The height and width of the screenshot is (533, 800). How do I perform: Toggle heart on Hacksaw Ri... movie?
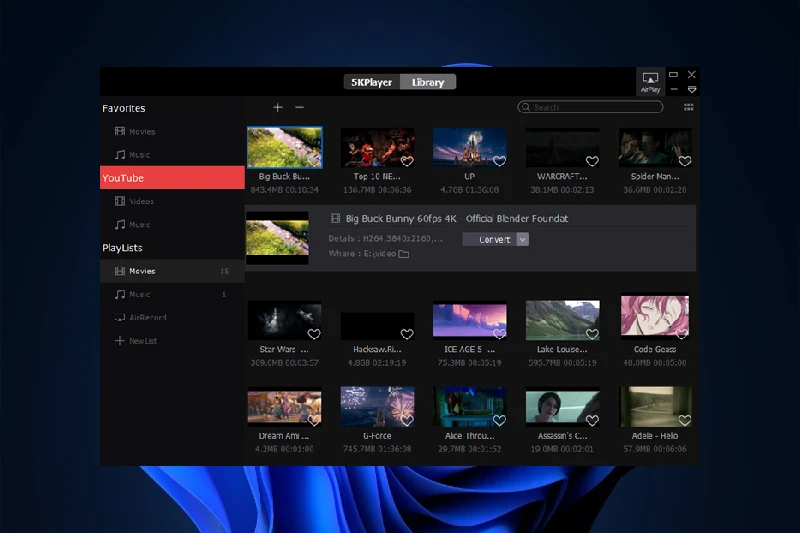[407, 334]
